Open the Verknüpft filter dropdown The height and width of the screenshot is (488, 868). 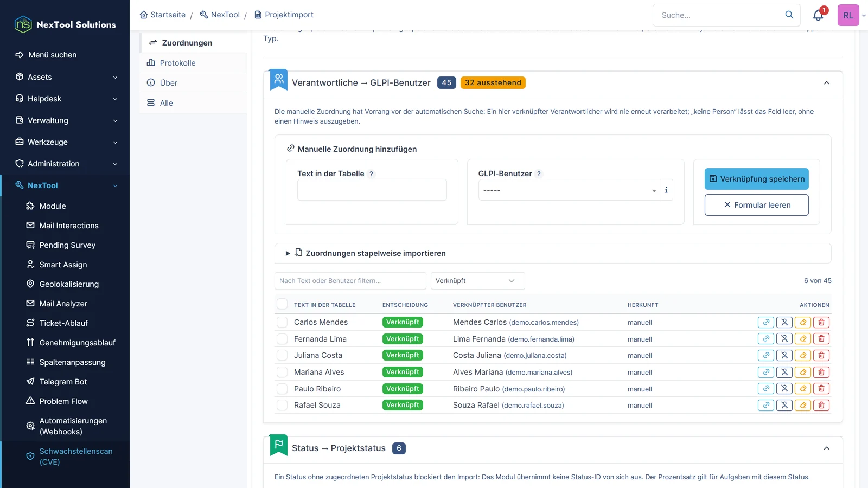477,281
